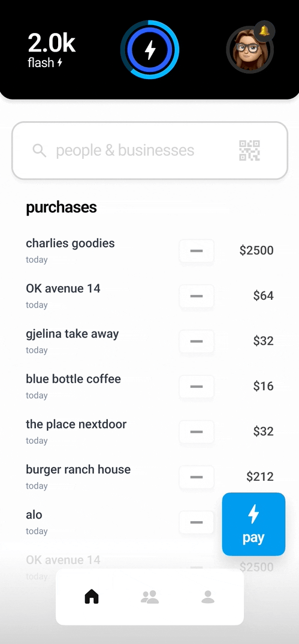The image size is (299, 644).
Task: Collapse the charlies goodies purchase entry
Action: [x=197, y=251]
